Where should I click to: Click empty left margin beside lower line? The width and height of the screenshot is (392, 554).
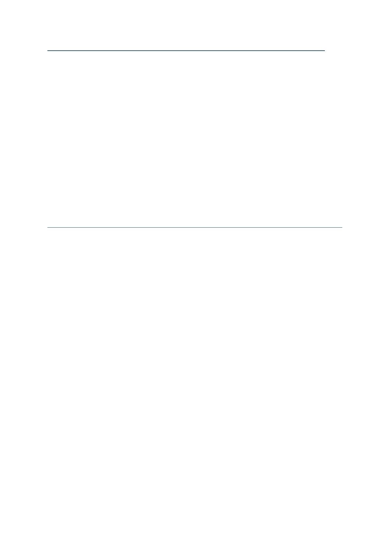click(24, 227)
